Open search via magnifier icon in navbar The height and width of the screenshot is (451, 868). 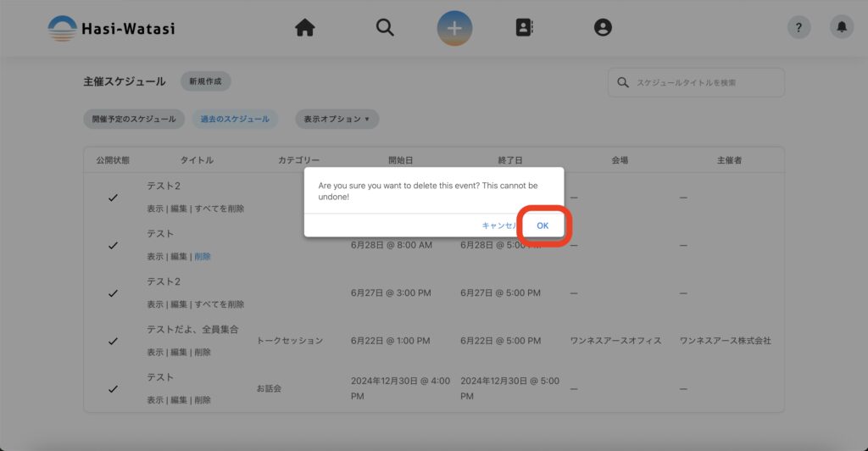click(x=385, y=28)
